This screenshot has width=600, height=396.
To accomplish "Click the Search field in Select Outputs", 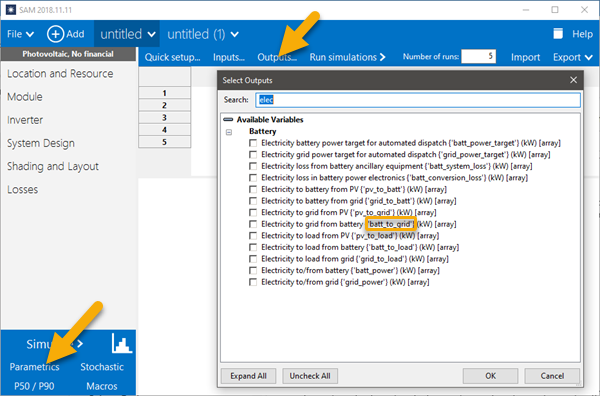I will (x=418, y=100).
